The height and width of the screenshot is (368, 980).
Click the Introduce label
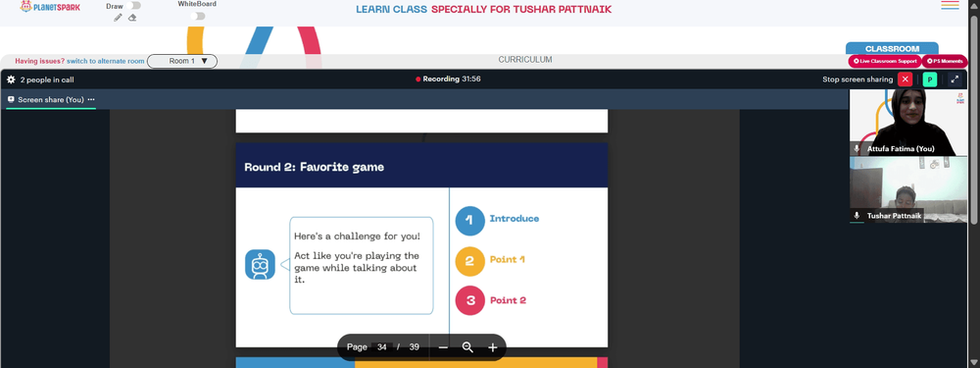point(514,219)
